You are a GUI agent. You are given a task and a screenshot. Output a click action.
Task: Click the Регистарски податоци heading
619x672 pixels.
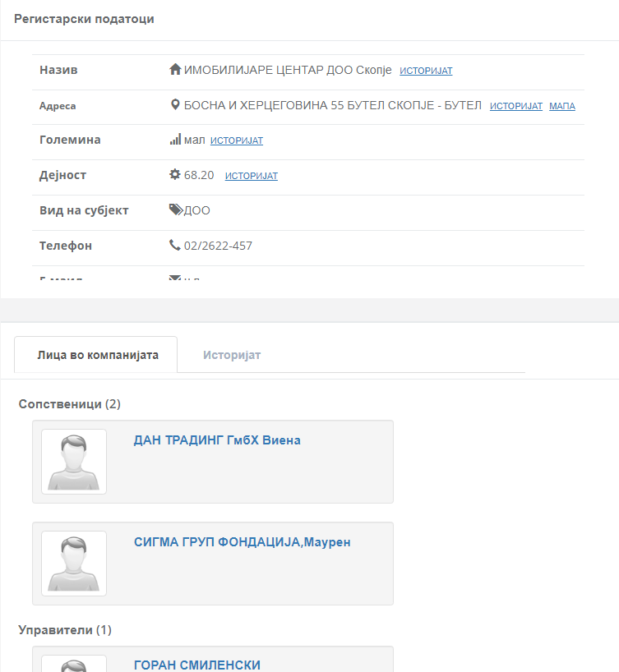[84, 19]
